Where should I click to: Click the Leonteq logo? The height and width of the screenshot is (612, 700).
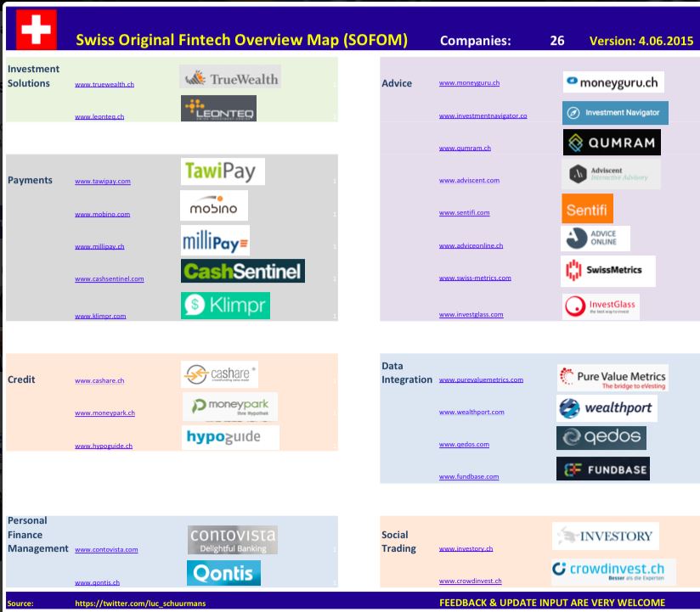(219, 108)
